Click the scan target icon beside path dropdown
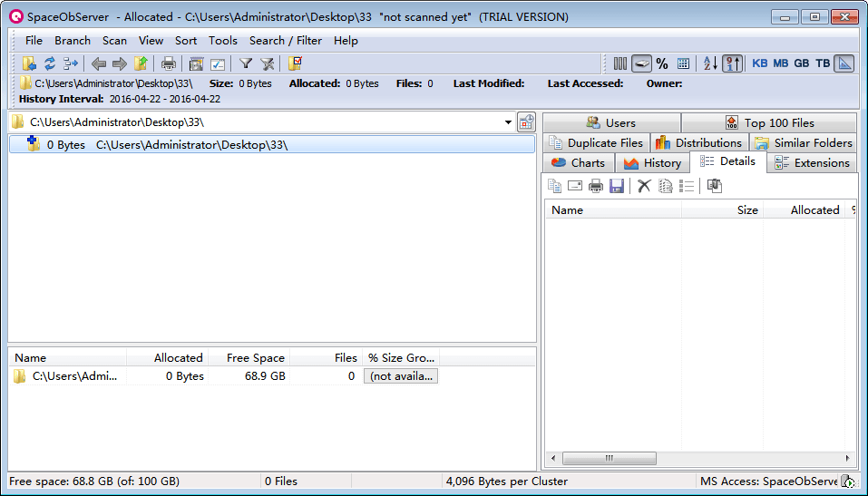The image size is (868, 496). [526, 122]
